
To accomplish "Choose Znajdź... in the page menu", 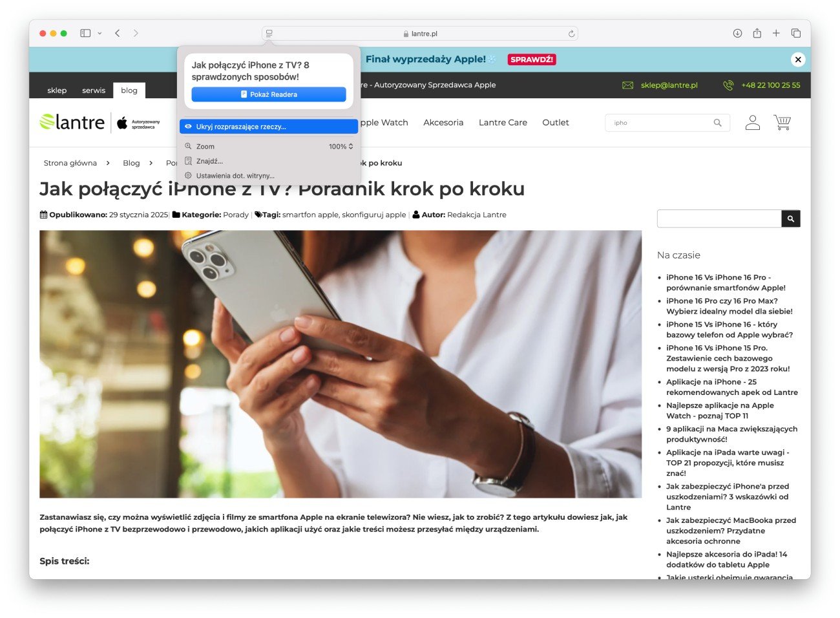I will tap(269, 161).
